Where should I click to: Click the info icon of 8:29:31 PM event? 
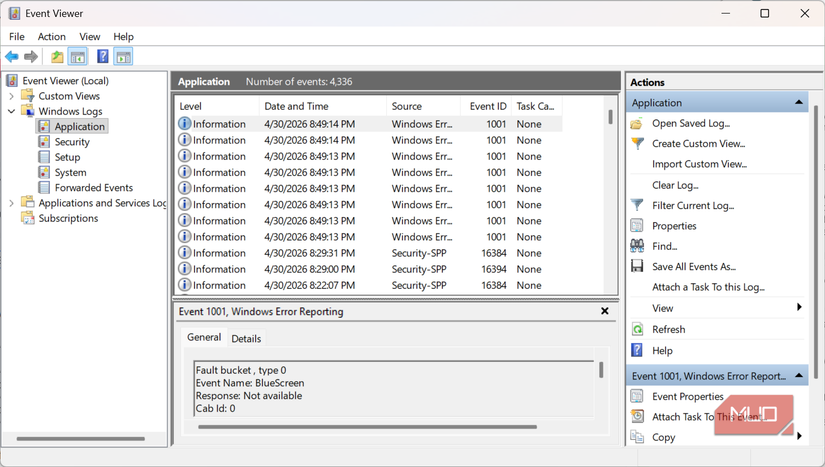tap(184, 252)
